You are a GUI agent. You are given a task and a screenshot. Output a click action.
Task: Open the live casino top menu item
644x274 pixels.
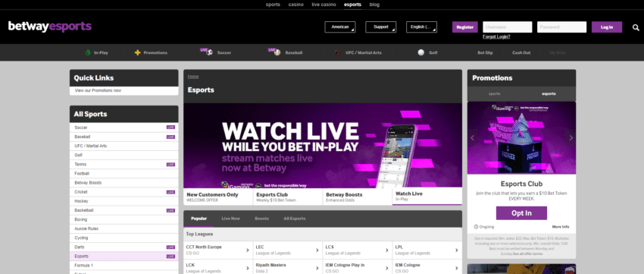click(x=324, y=5)
